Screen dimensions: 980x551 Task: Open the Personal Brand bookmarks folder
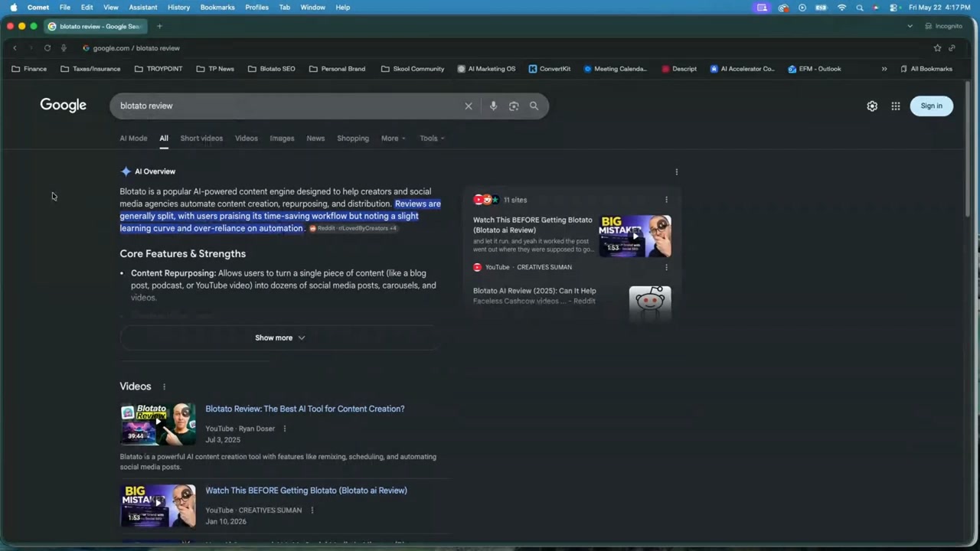[x=337, y=69]
